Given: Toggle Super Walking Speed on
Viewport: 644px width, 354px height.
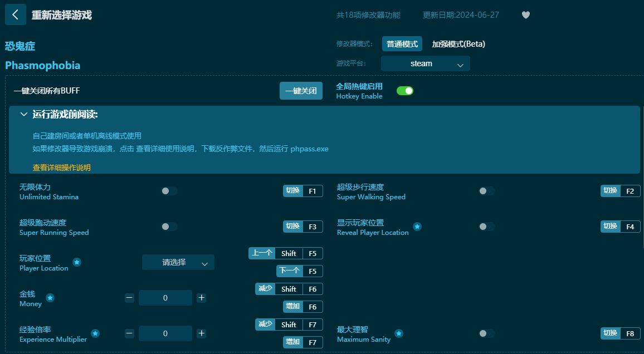Looking at the screenshot, I should point(486,190).
